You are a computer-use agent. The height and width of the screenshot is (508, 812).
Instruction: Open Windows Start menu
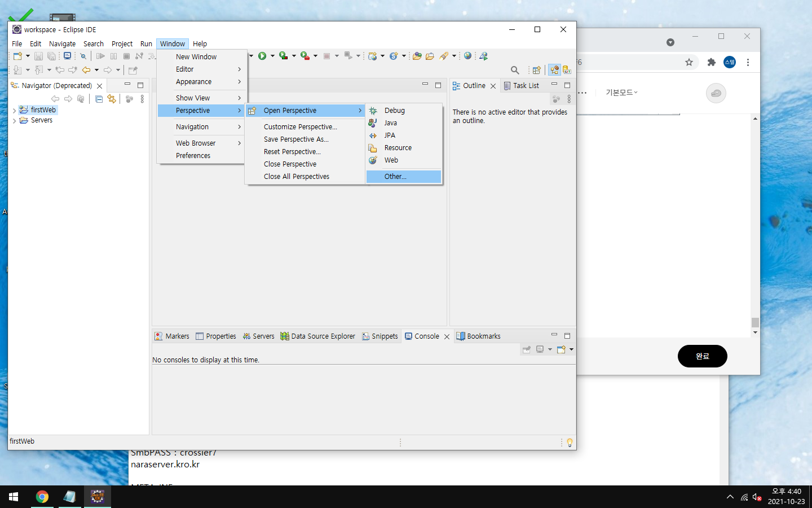point(14,497)
